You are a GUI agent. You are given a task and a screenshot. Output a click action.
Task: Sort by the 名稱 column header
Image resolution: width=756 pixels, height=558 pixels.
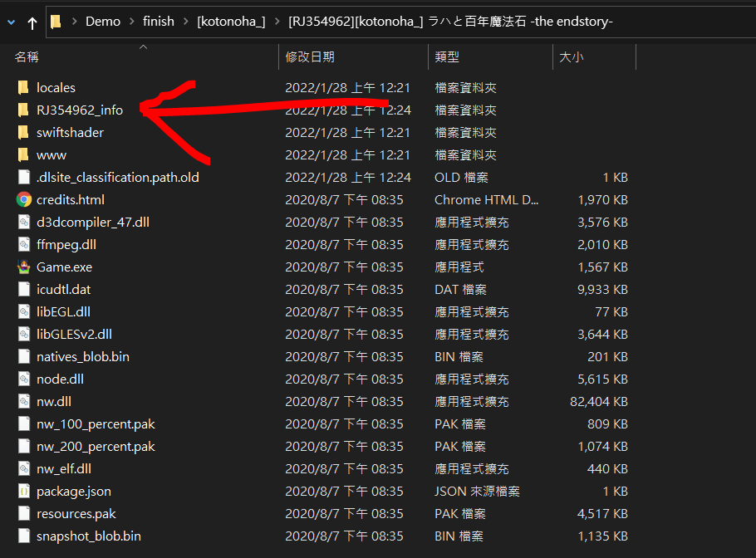pyautogui.click(x=27, y=56)
